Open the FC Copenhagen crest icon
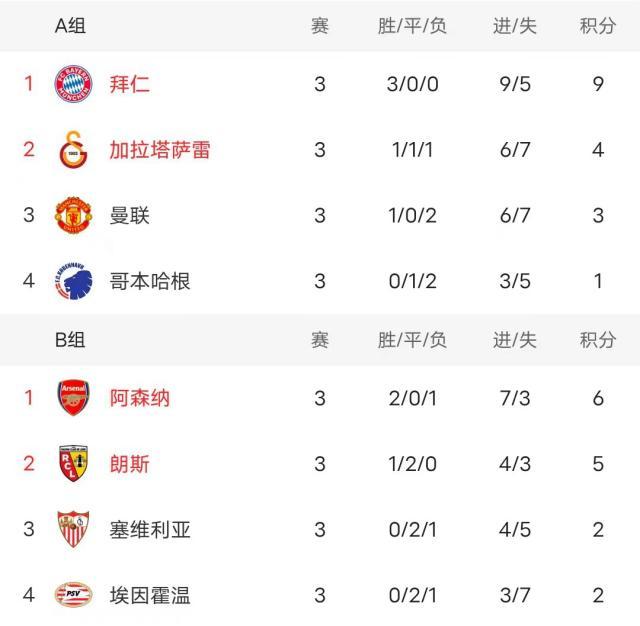Screen dimensions: 640x626 76,281
